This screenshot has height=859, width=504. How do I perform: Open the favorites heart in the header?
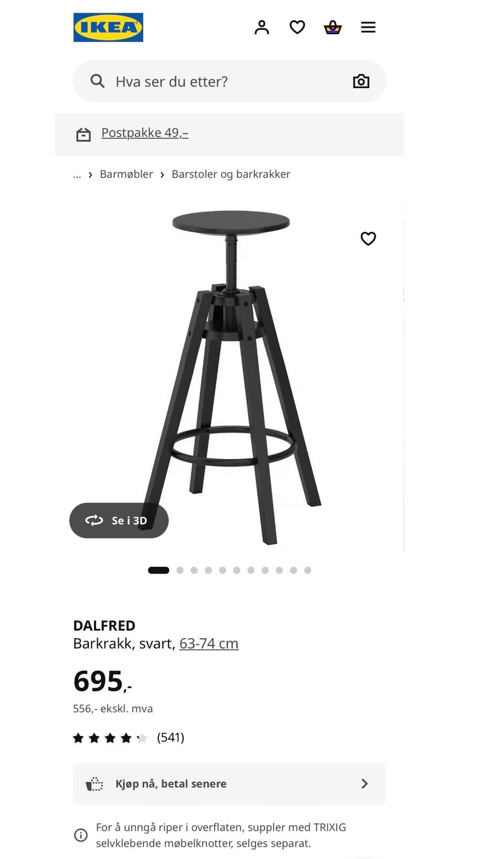[x=297, y=27]
